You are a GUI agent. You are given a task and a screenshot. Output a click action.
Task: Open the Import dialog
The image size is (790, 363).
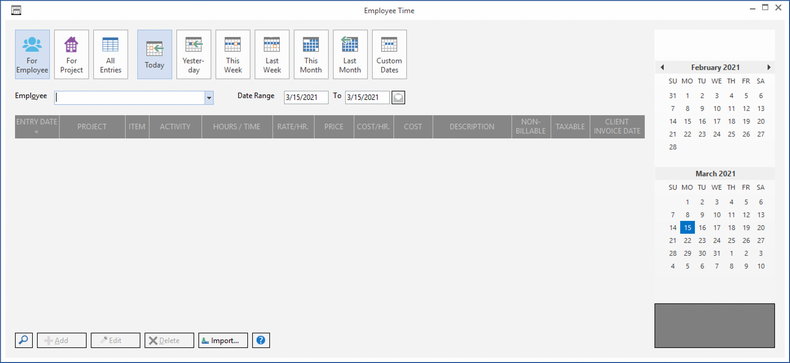click(223, 340)
